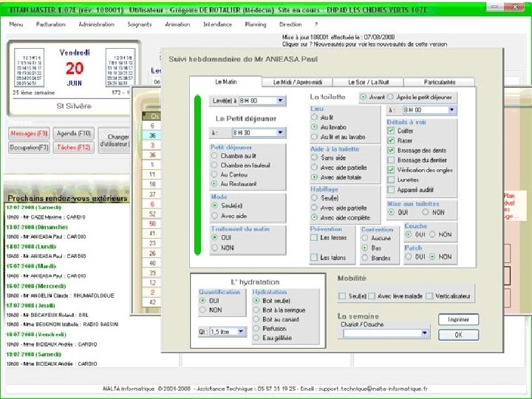Check Les talons prevention checkbox
This screenshot has width=532, height=399.
[x=314, y=257]
